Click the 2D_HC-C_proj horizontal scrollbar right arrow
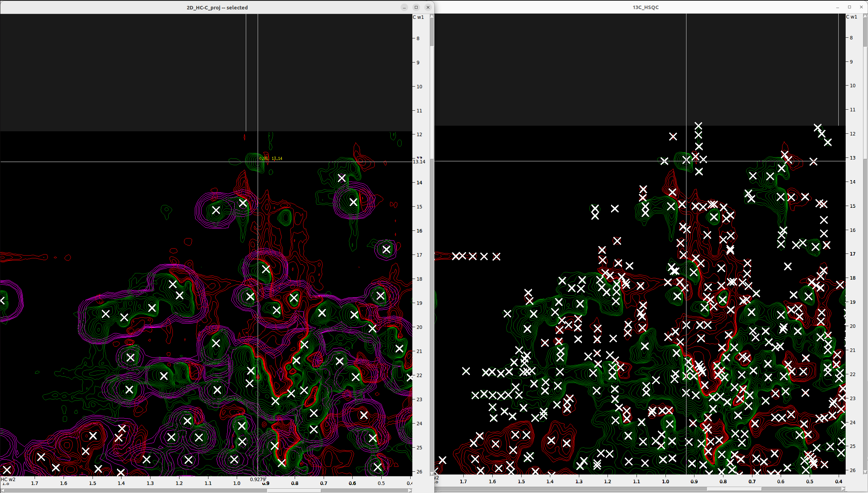868x493 pixels. [410, 490]
